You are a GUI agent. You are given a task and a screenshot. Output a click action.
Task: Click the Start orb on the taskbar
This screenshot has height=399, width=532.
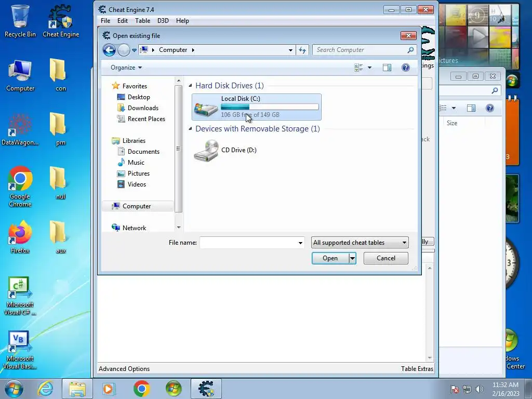(14, 389)
